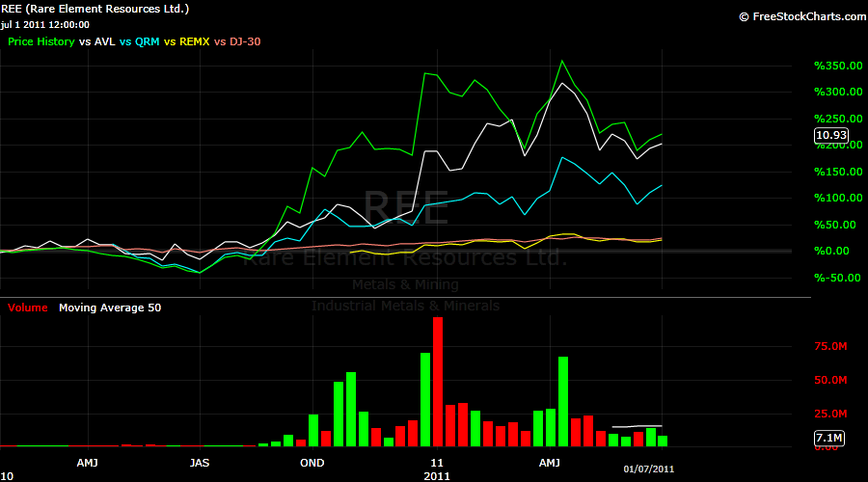Screen dimensions: 868x482
Task: Click the %350.00 axis label
Action: tap(838, 66)
